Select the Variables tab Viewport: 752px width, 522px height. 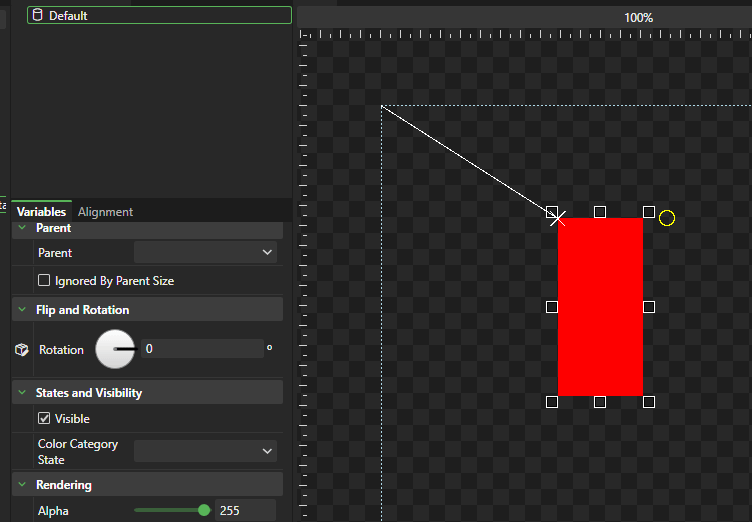(x=41, y=212)
